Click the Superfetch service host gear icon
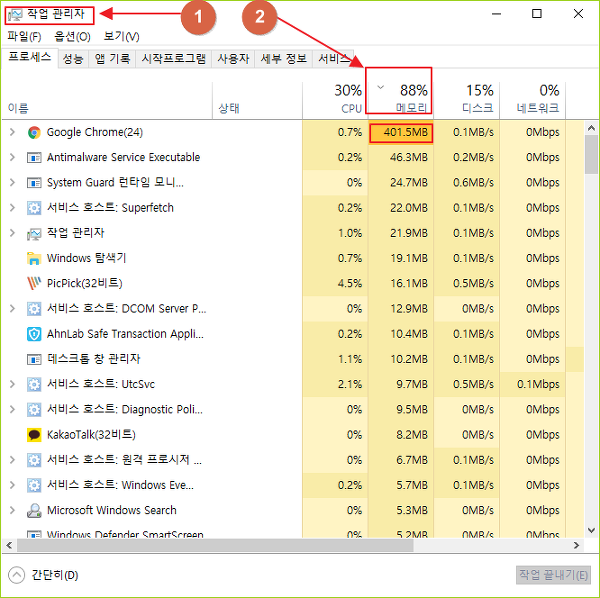 coord(34,208)
